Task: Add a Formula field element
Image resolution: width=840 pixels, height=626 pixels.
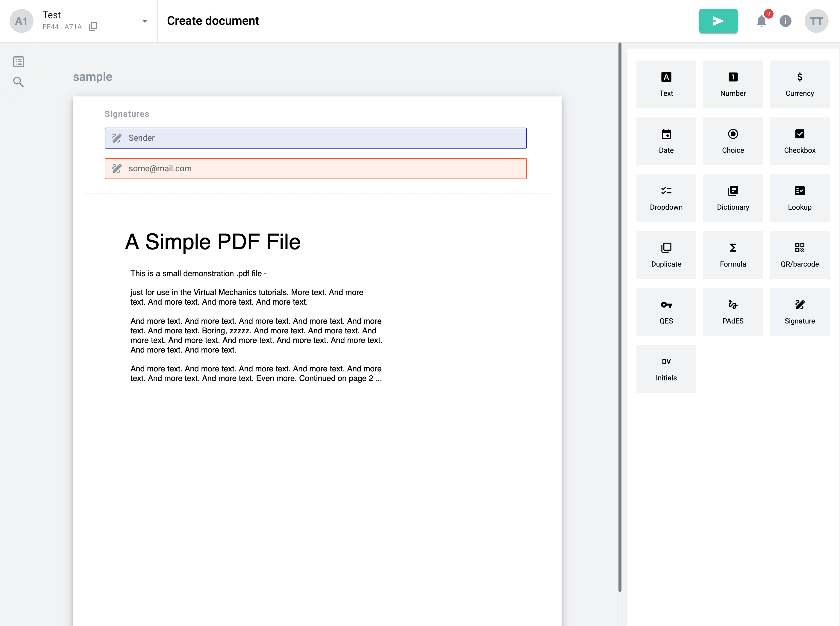Action: pos(733,255)
